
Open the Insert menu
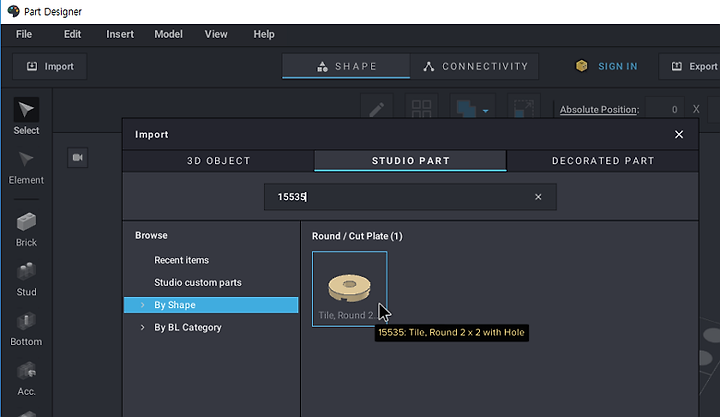click(x=120, y=34)
